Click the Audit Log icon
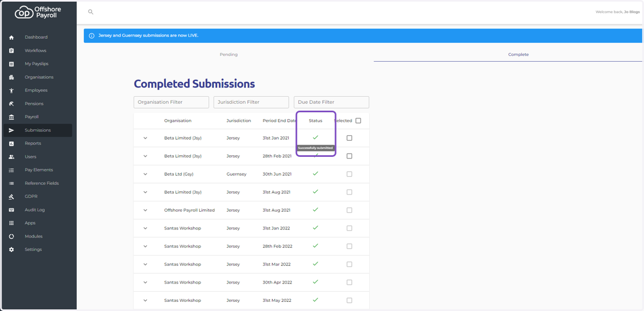This screenshot has height=311, width=644. click(x=11, y=210)
